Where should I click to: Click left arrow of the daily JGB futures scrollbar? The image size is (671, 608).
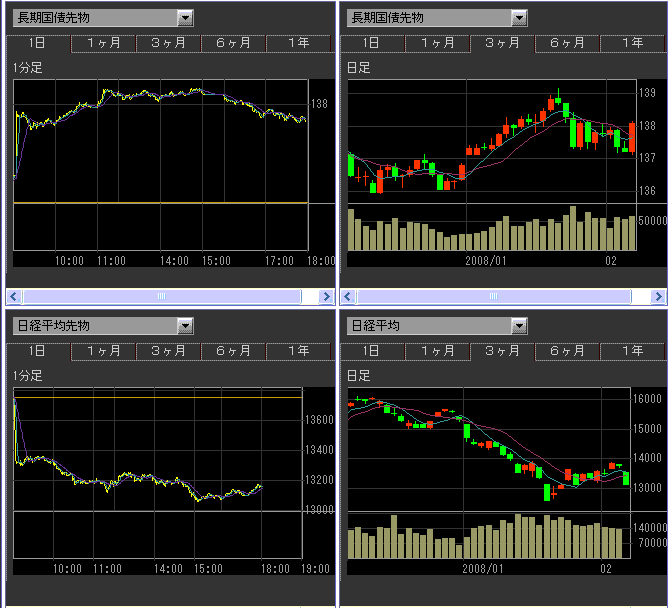[x=347, y=296]
